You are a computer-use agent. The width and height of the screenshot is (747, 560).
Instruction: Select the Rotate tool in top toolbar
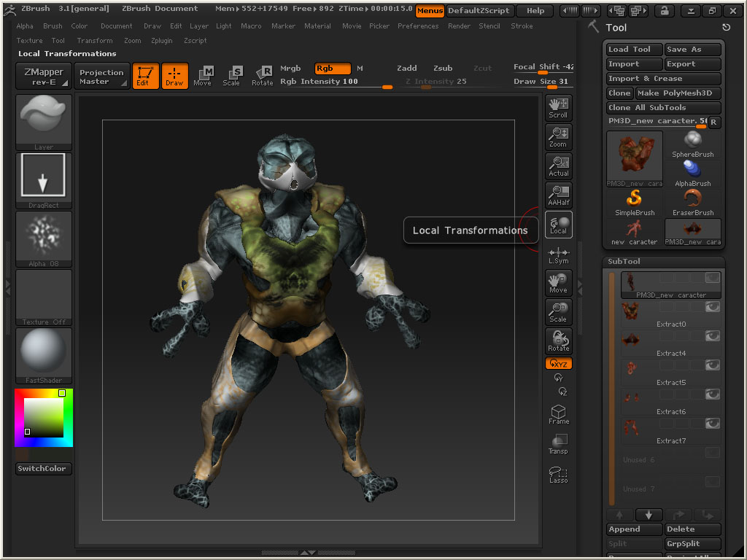tap(262, 75)
